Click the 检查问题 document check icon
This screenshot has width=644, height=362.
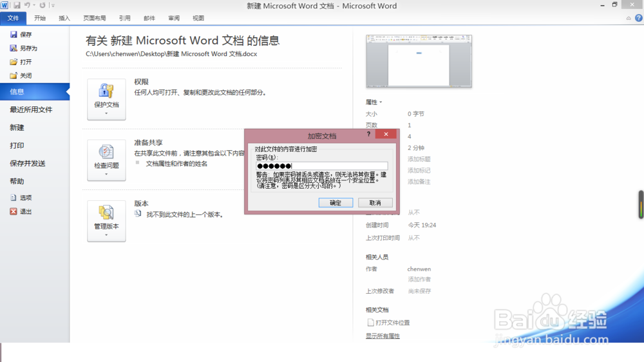click(x=106, y=151)
